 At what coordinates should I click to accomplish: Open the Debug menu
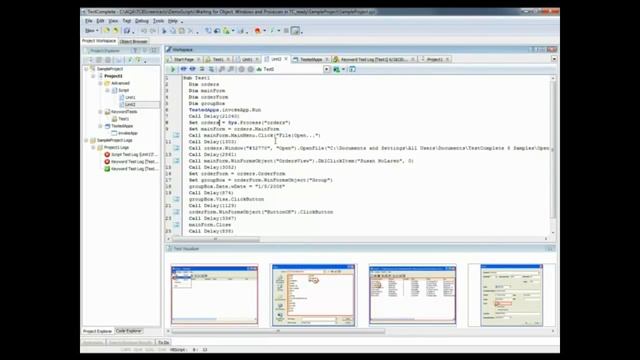pyautogui.click(x=142, y=21)
